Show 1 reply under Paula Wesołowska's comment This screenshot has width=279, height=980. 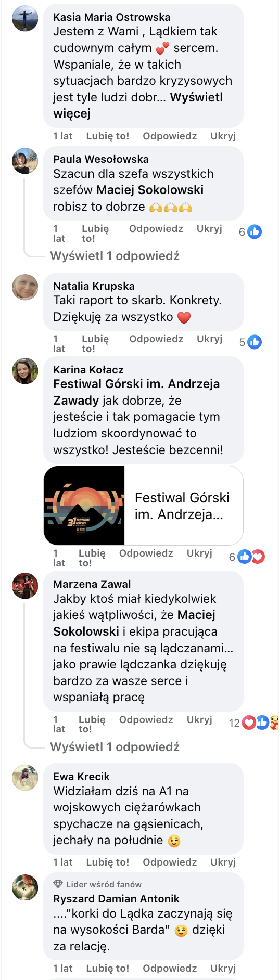tap(115, 256)
